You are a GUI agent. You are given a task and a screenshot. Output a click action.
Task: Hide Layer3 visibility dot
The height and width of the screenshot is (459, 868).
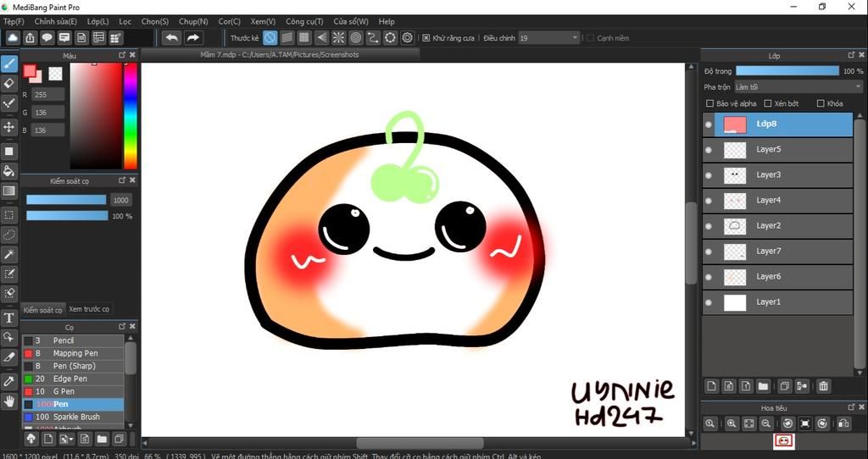point(709,175)
